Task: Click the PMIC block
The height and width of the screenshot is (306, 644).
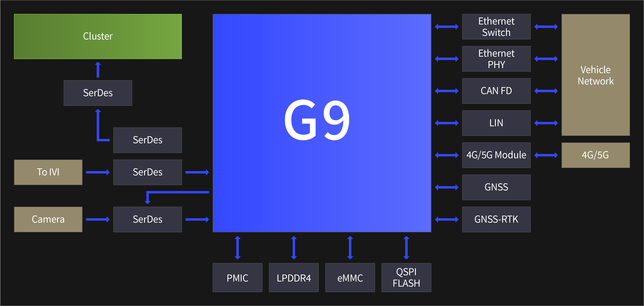Action: pyautogui.click(x=237, y=277)
